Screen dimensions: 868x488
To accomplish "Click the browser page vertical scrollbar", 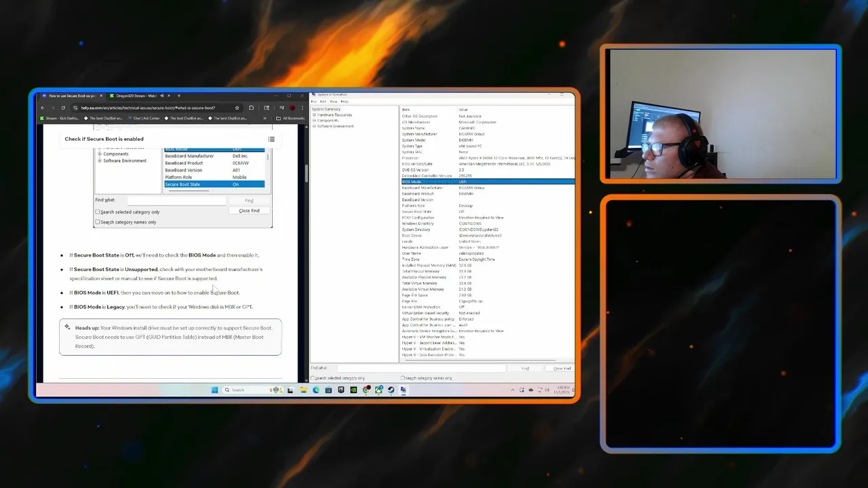I will (x=306, y=174).
